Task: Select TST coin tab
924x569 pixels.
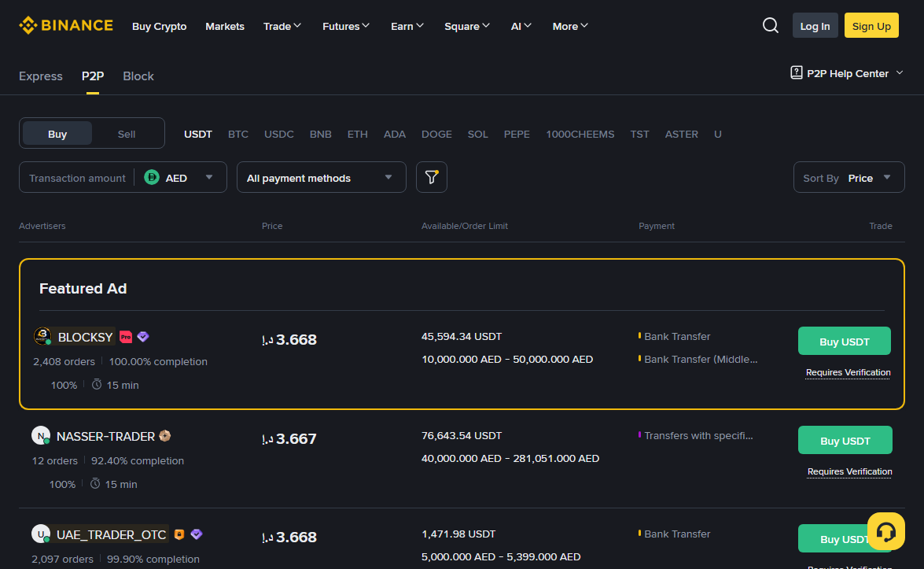Action: [639, 134]
